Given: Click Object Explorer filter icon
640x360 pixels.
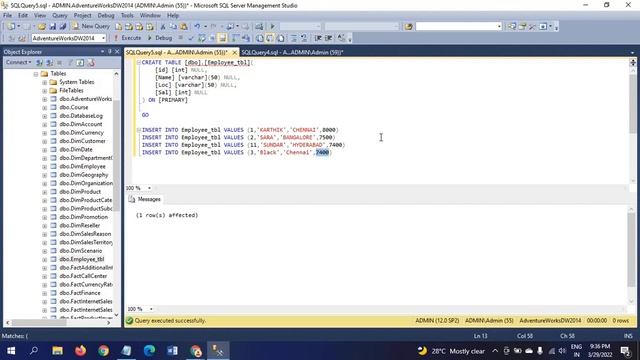Looking at the screenshot, I should point(70,62).
